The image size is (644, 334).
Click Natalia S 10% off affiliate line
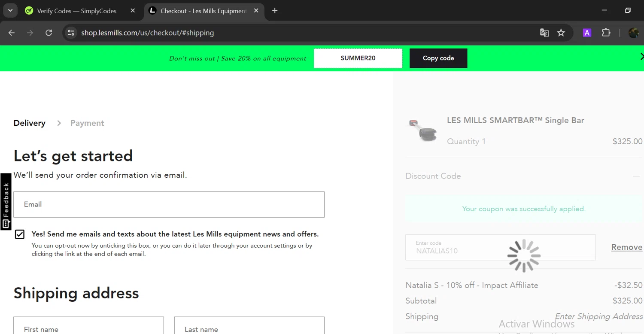coord(472,285)
